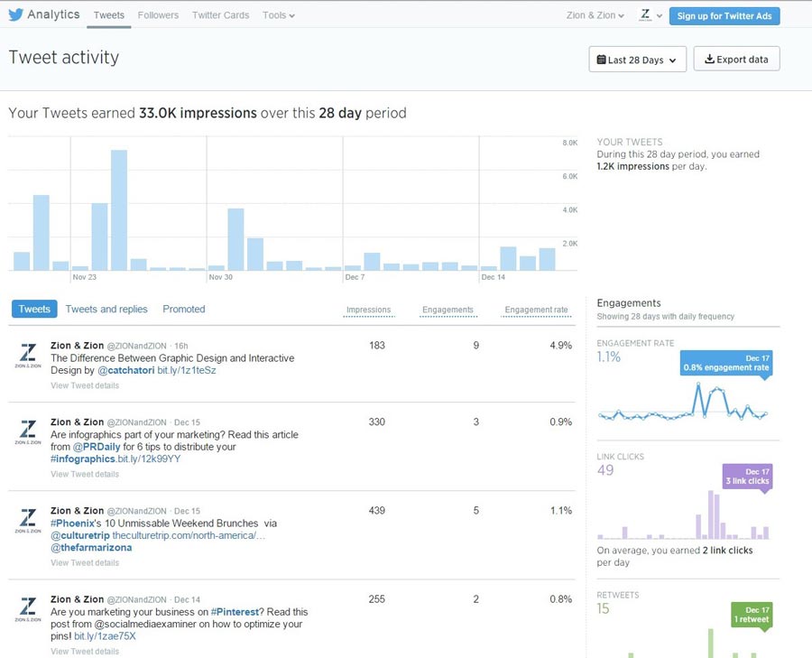Select the Tweets filter tab
This screenshot has height=658, width=812.
pos(34,309)
